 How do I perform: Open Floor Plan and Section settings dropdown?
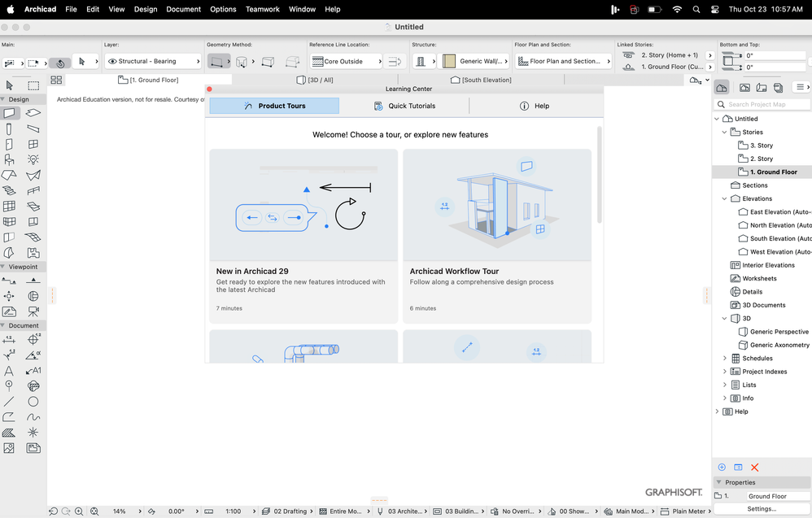563,62
